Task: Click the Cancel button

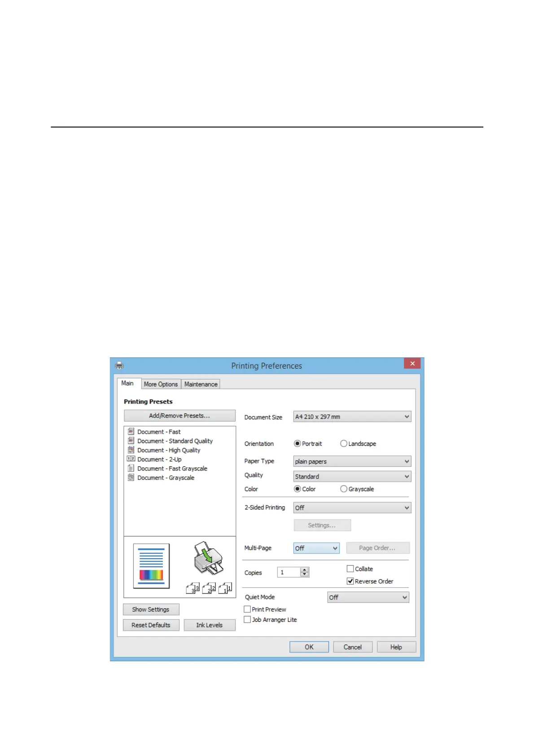Action: point(353,647)
